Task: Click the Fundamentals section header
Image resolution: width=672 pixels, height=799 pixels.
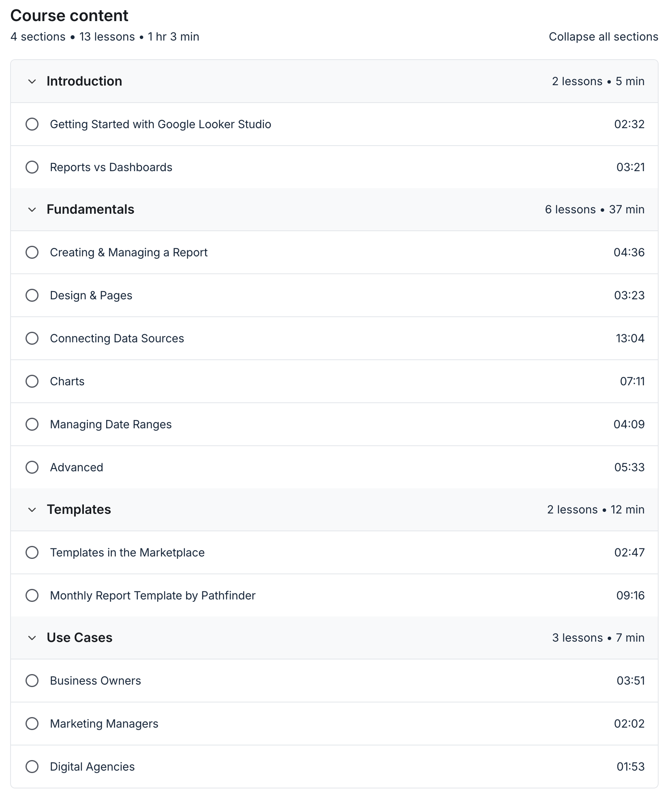Action: (x=90, y=210)
